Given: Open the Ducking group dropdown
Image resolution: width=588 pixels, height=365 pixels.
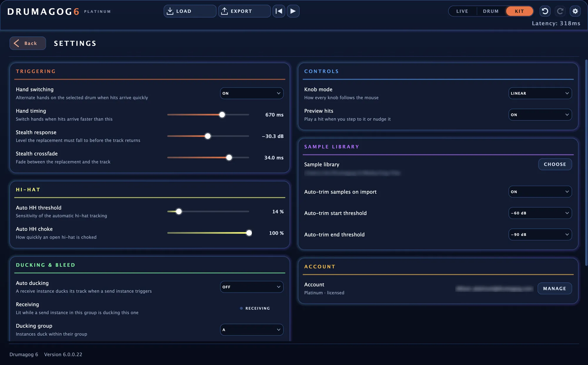Looking at the screenshot, I should tap(252, 329).
